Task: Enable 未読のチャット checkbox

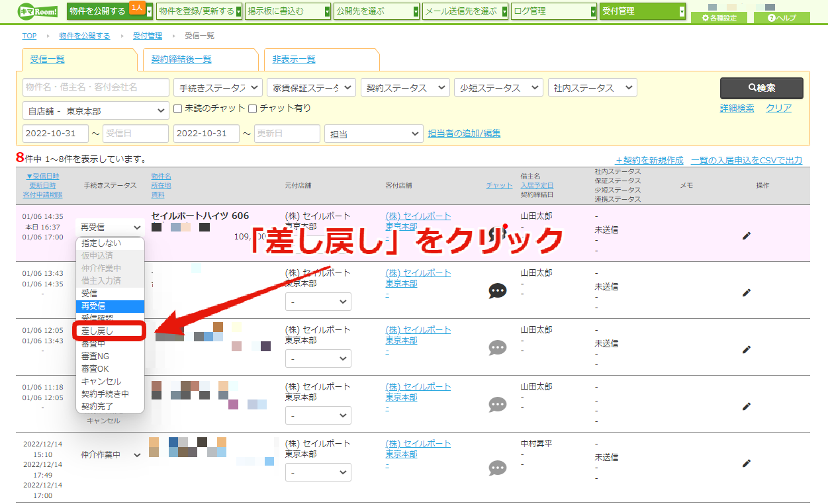Action: pyautogui.click(x=177, y=108)
